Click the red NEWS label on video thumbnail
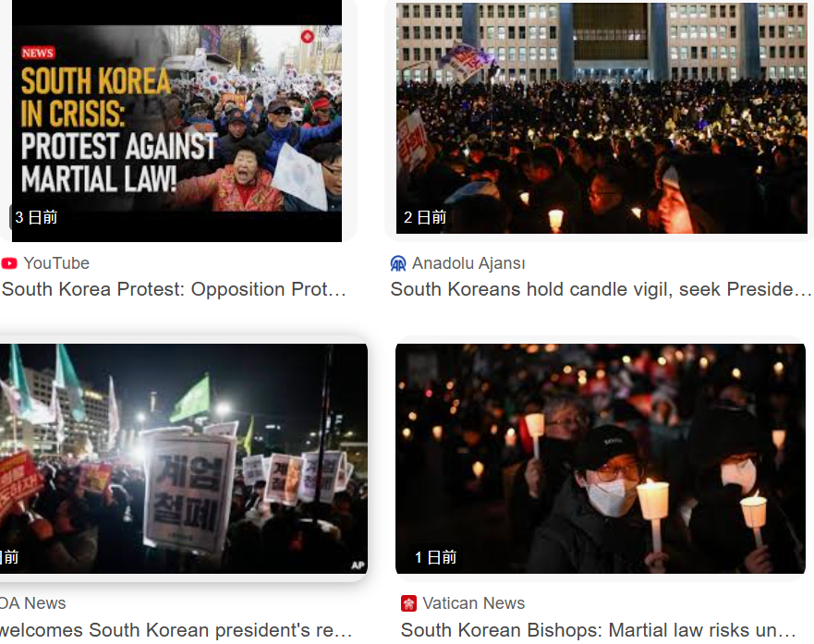Viewport: 814px width, 644px height. coord(38,53)
